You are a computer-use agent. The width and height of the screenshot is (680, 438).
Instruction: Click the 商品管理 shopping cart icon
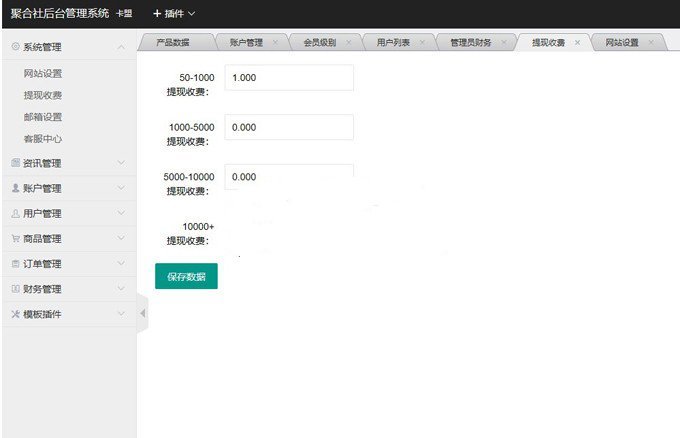(15, 239)
